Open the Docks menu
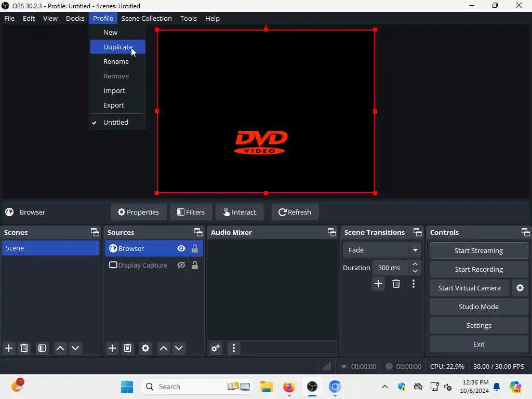This screenshot has height=399, width=532. pyautogui.click(x=75, y=18)
